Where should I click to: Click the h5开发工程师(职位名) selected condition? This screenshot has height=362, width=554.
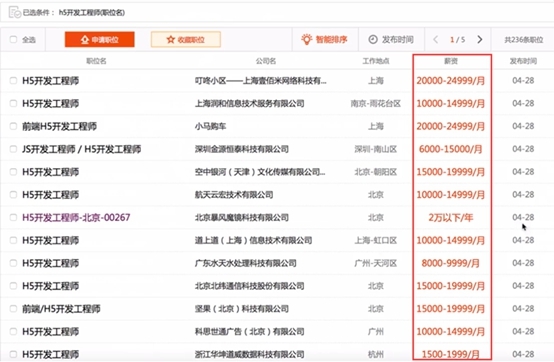92,13
